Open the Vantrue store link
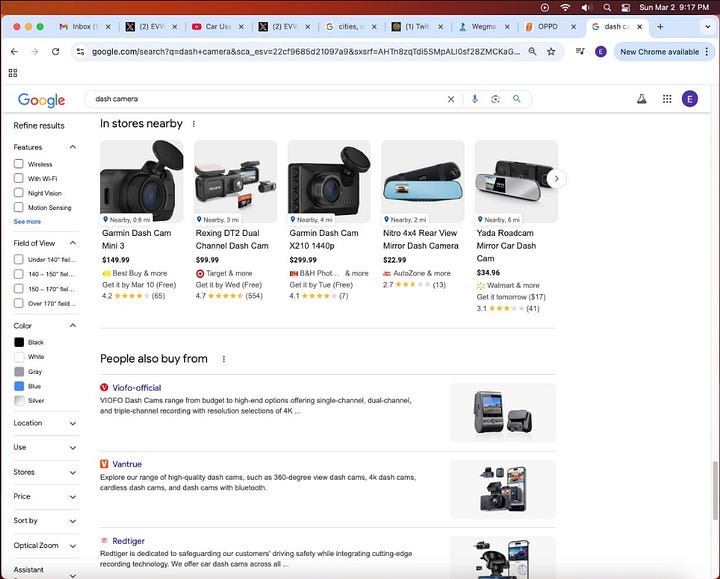This screenshot has height=579, width=720. [127, 464]
